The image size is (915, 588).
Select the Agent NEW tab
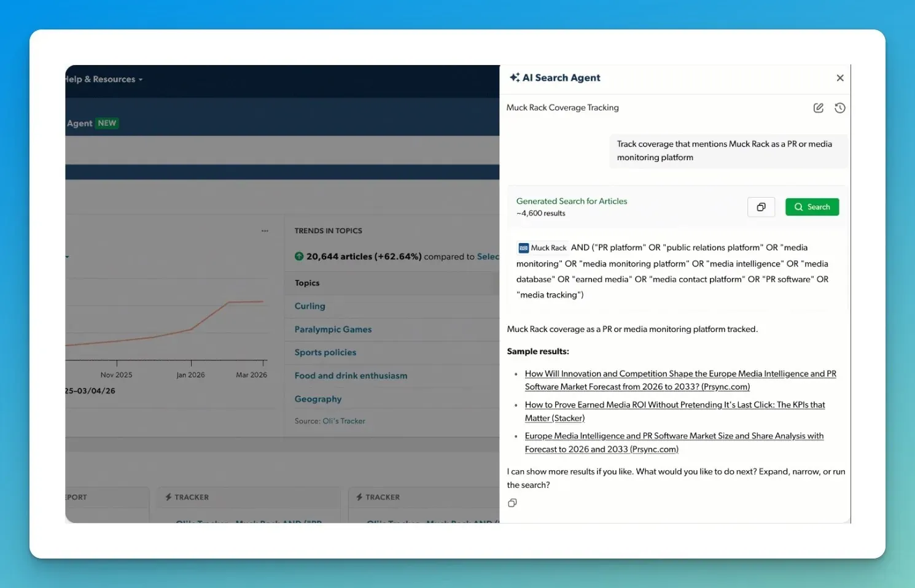(92, 123)
